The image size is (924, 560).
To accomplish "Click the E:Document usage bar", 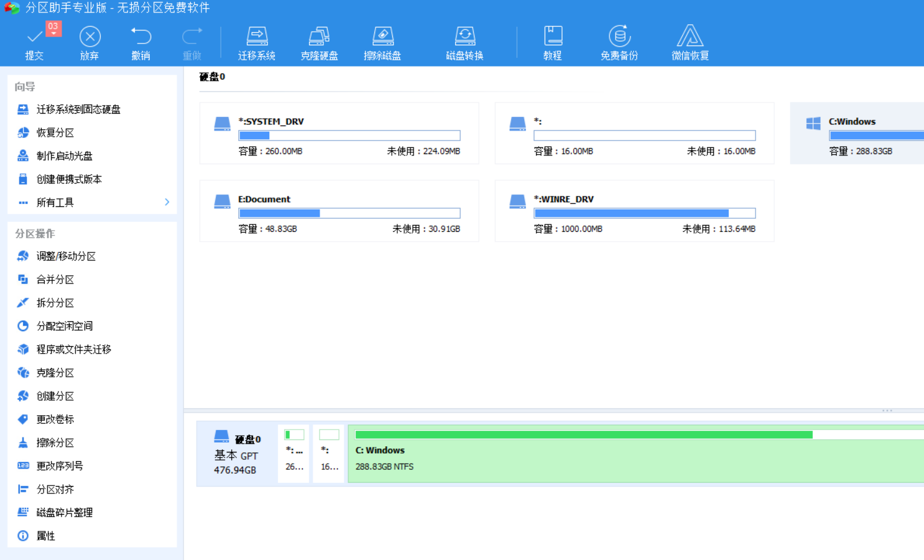I will (x=349, y=213).
